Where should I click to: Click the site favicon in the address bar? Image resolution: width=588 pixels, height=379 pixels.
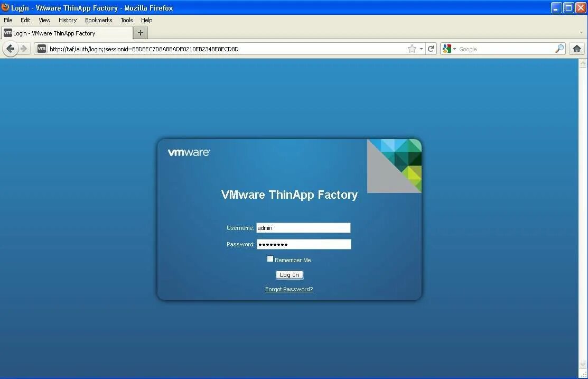point(41,48)
